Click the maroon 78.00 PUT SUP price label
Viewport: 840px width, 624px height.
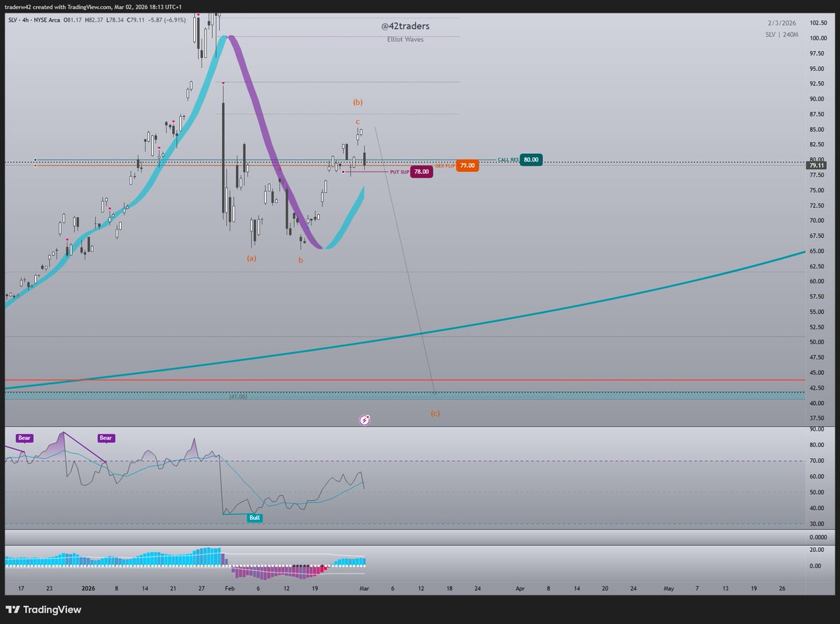click(421, 171)
